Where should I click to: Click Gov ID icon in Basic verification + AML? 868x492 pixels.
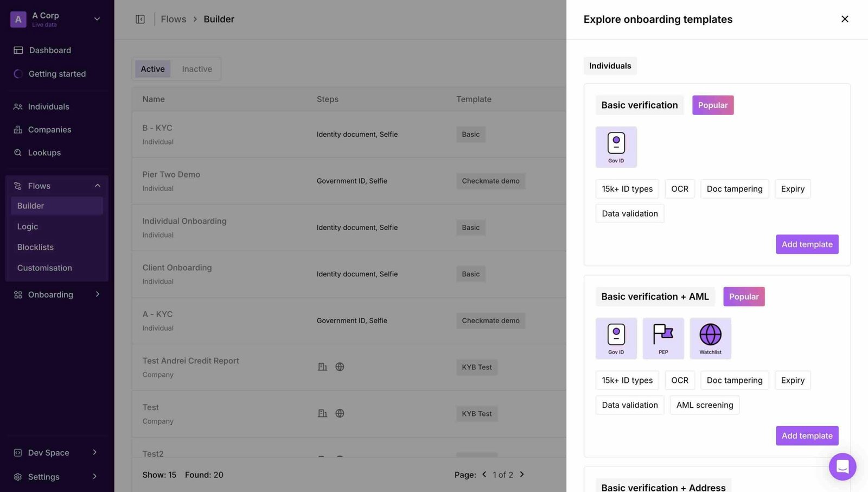tap(616, 338)
